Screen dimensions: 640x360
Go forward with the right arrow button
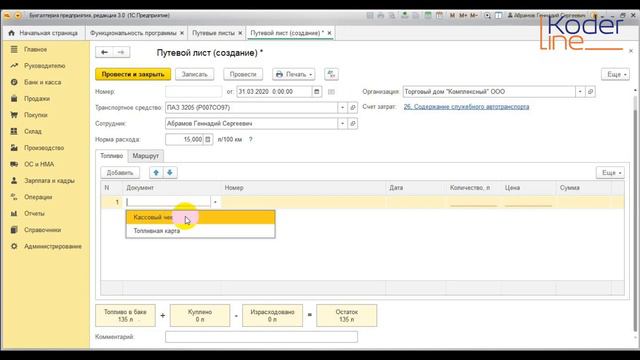pos(121,52)
